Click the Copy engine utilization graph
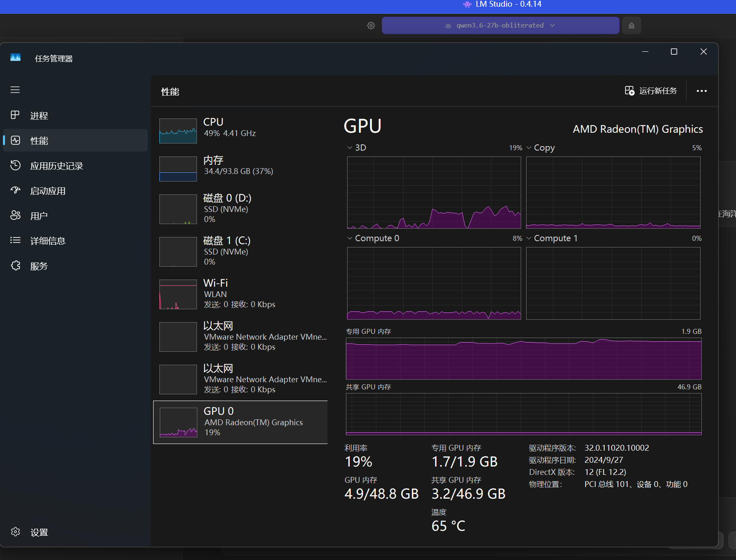The width and height of the screenshot is (736, 560). (x=613, y=193)
